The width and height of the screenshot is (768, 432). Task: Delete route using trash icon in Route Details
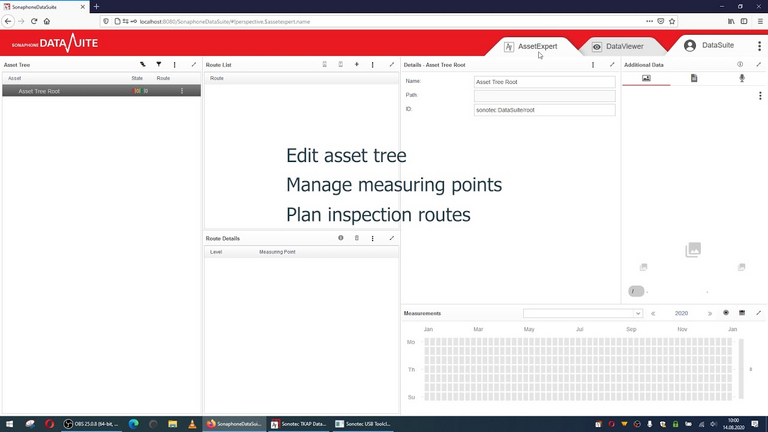[x=357, y=238]
